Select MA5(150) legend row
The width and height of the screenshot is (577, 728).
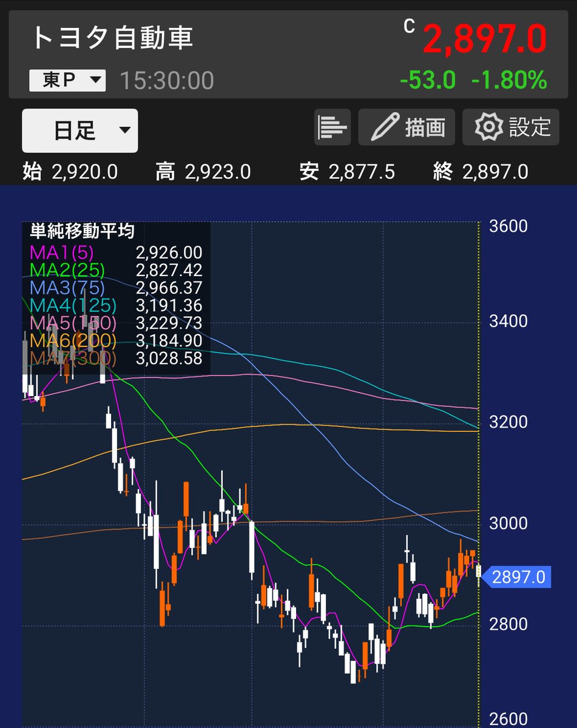(x=116, y=323)
